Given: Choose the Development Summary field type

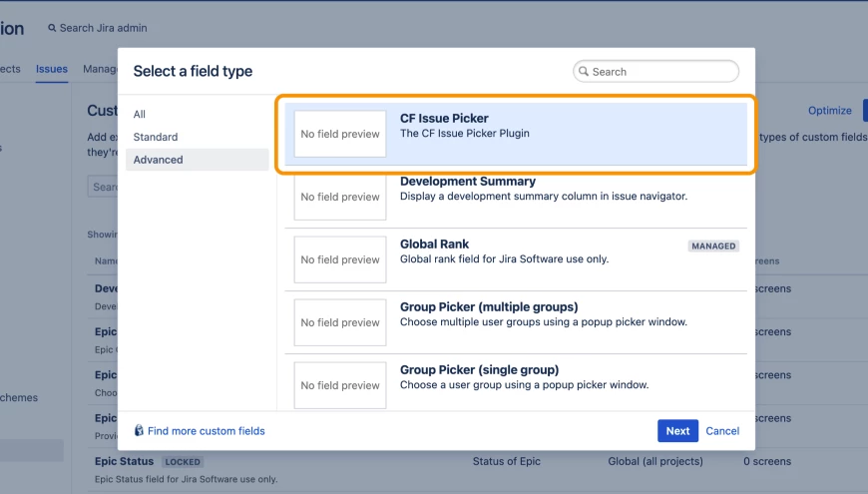Looking at the screenshot, I should click(516, 197).
